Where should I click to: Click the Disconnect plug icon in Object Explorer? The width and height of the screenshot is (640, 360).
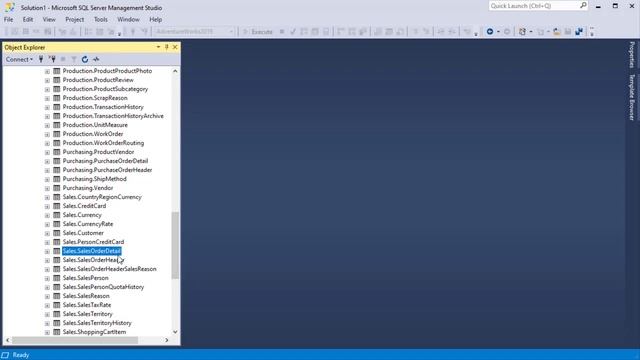[52, 59]
